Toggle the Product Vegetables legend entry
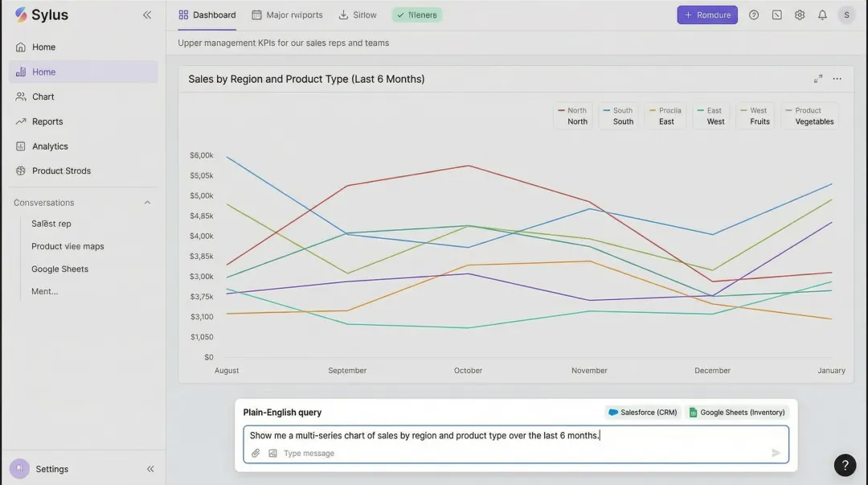The width and height of the screenshot is (868, 485). [809, 115]
